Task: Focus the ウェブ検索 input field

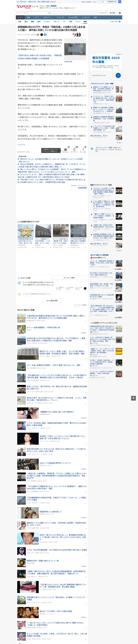Action: pos(102,2)
